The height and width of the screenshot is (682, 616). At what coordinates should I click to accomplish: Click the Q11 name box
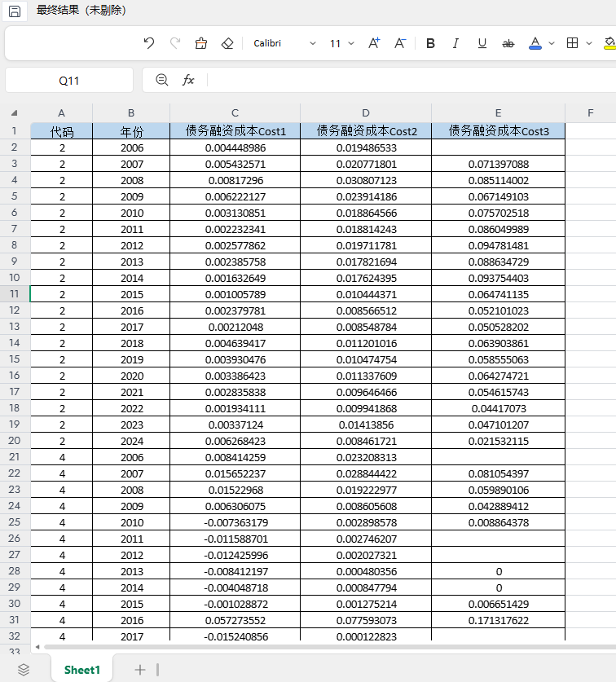(69, 81)
